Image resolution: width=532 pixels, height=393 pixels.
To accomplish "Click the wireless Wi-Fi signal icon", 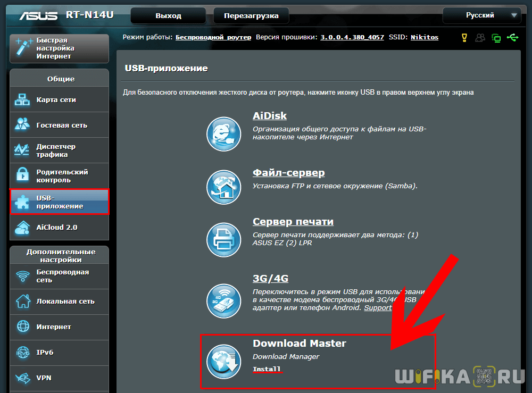I will tap(23, 276).
